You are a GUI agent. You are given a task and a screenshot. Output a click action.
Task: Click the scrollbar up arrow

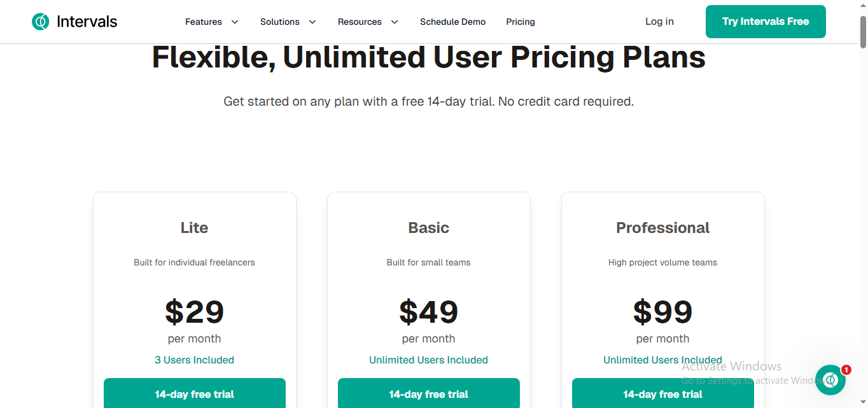click(x=863, y=5)
